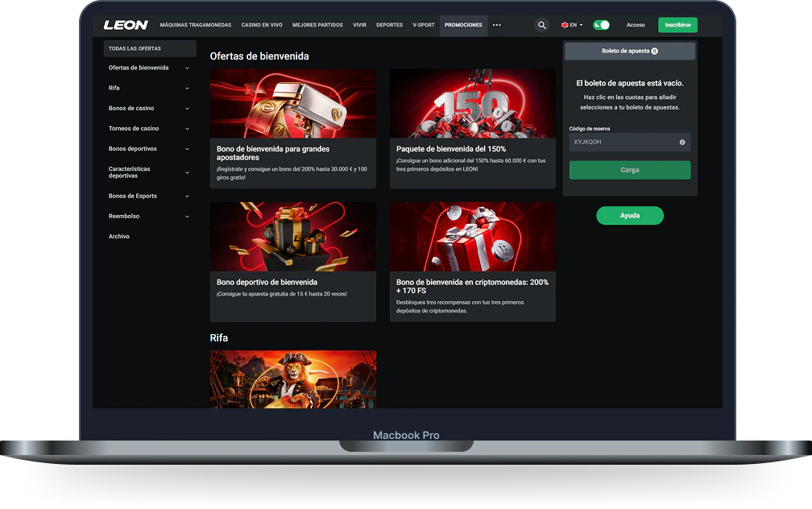Click the UK flag language icon

pos(565,25)
